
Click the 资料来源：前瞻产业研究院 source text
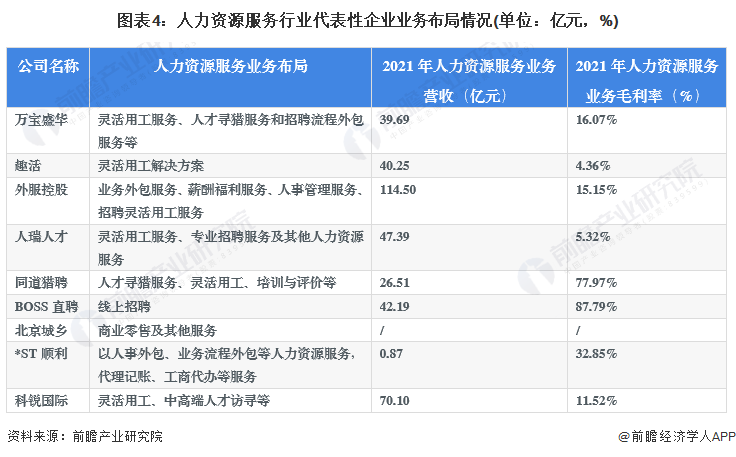pyautogui.click(x=84, y=437)
